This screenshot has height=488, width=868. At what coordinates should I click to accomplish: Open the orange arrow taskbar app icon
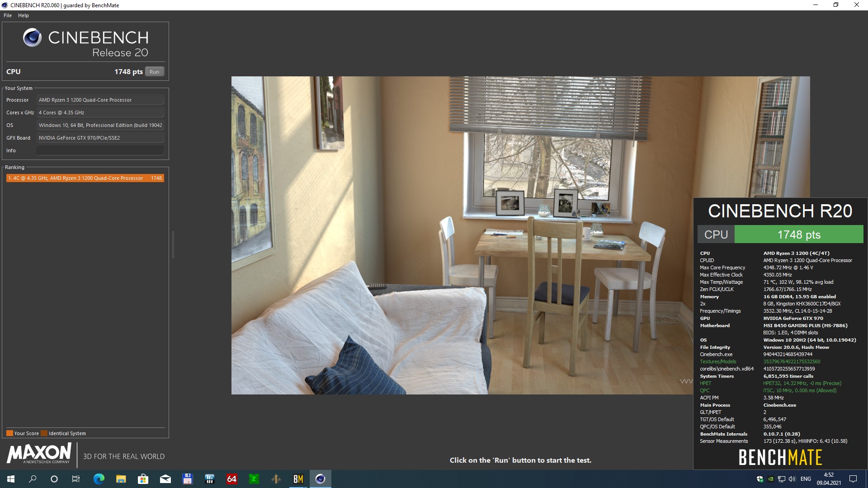(x=276, y=479)
